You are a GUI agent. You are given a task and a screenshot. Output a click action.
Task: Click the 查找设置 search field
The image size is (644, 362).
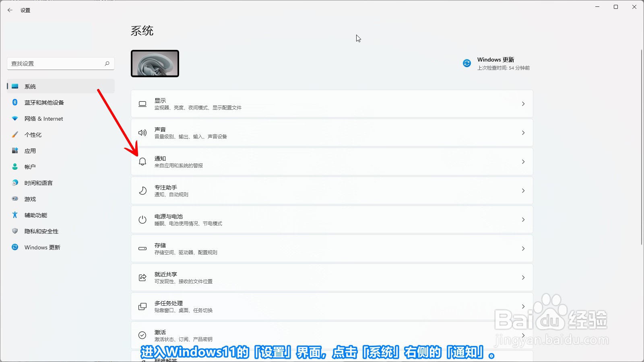tap(61, 64)
